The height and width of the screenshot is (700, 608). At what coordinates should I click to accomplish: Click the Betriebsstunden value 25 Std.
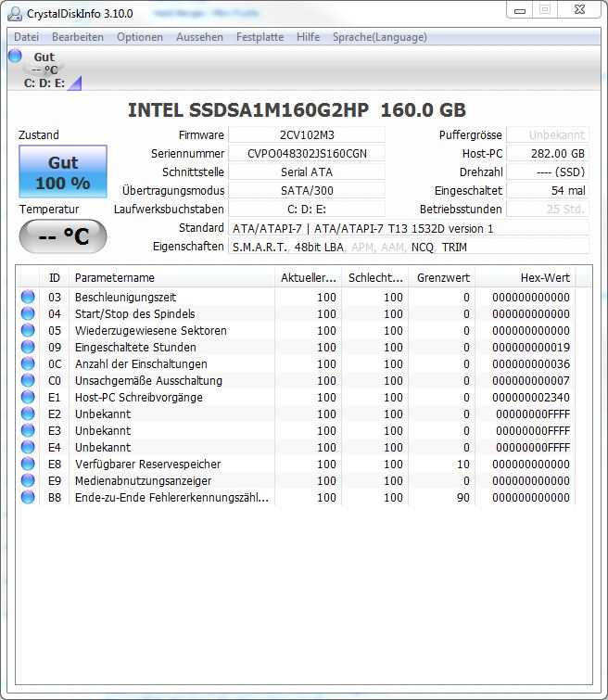(548, 209)
